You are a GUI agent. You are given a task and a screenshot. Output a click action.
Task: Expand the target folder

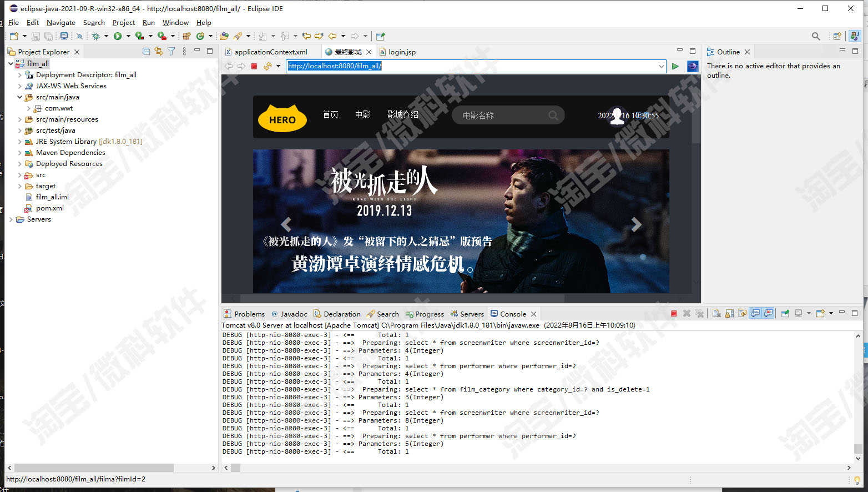click(x=19, y=186)
